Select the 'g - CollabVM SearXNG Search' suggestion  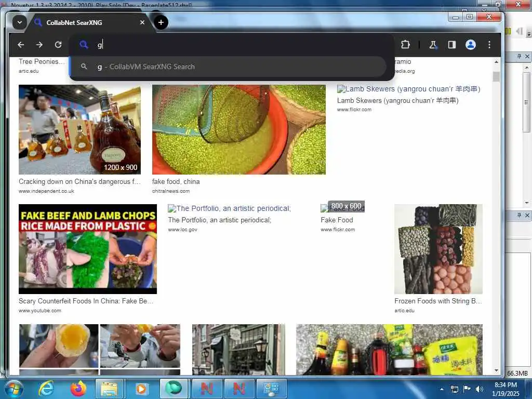228,66
